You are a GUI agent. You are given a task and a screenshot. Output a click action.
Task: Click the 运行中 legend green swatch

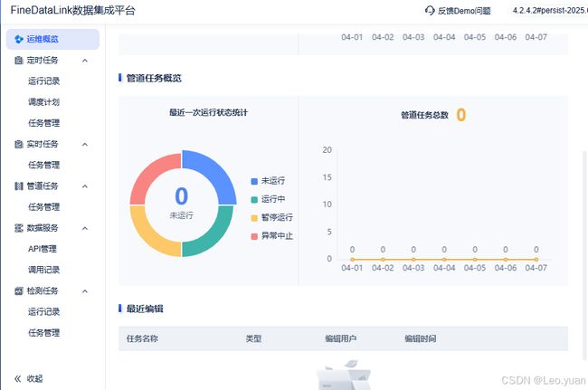click(254, 200)
